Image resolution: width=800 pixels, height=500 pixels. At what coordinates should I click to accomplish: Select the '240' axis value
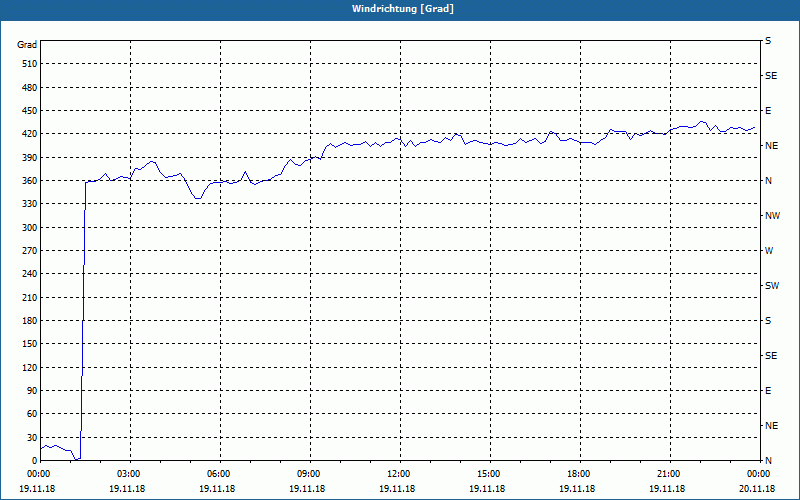(x=30, y=273)
